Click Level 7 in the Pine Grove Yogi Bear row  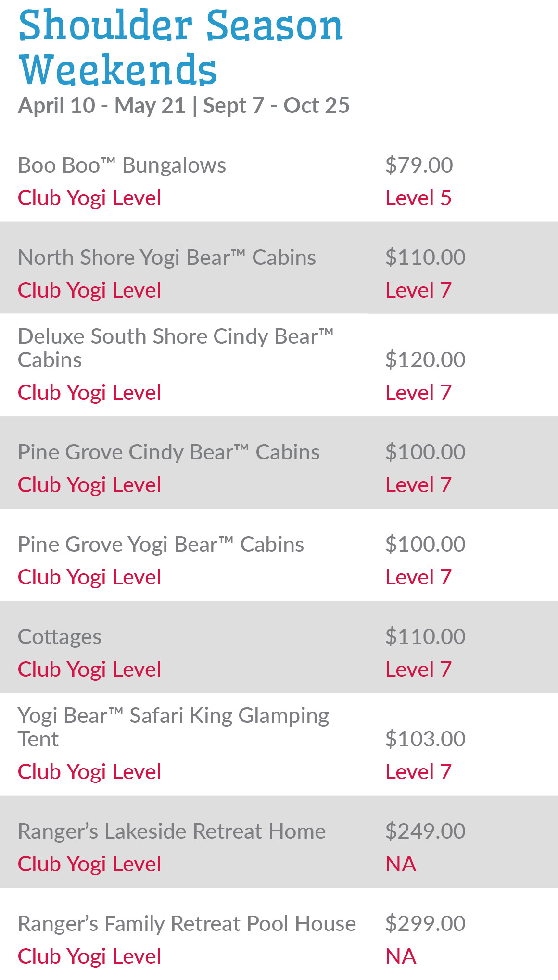(x=418, y=577)
